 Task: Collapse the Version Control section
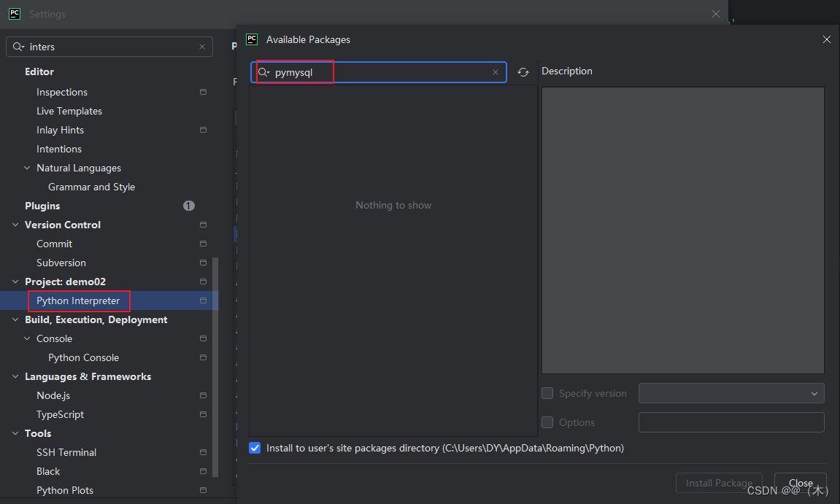15,225
